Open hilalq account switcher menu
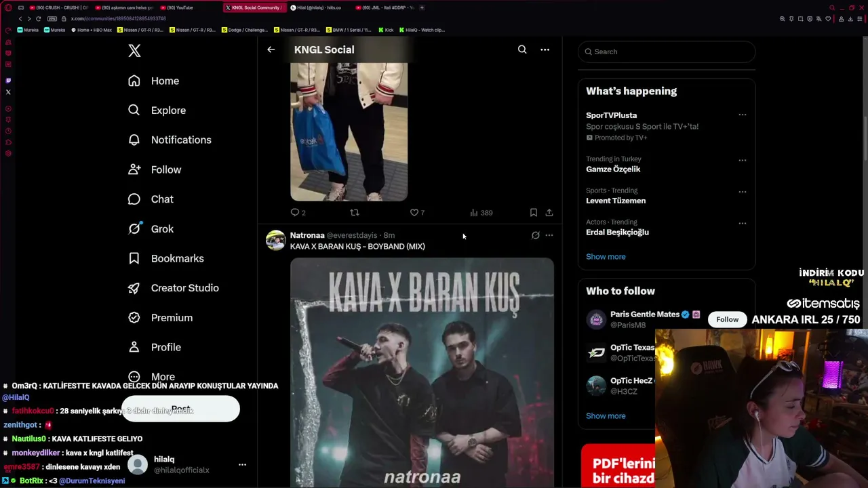The width and height of the screenshot is (868, 488). pos(242,465)
